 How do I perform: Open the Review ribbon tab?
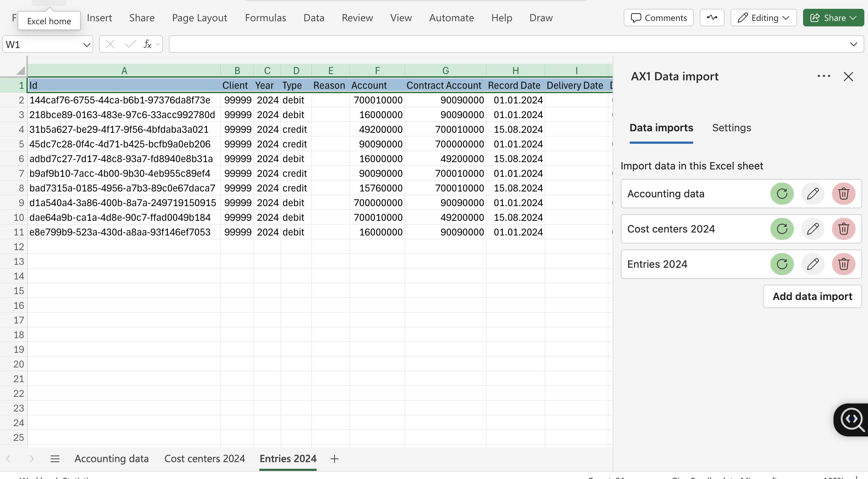357,18
